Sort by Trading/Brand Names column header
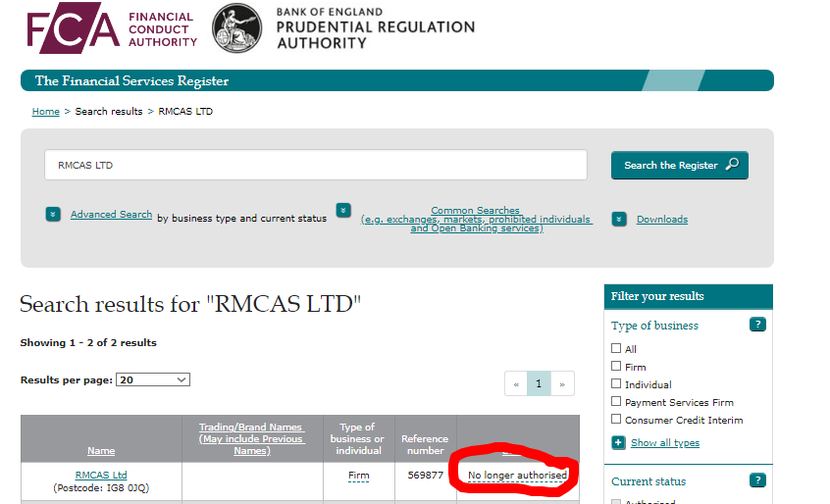The width and height of the screenshot is (830, 504). [252, 438]
